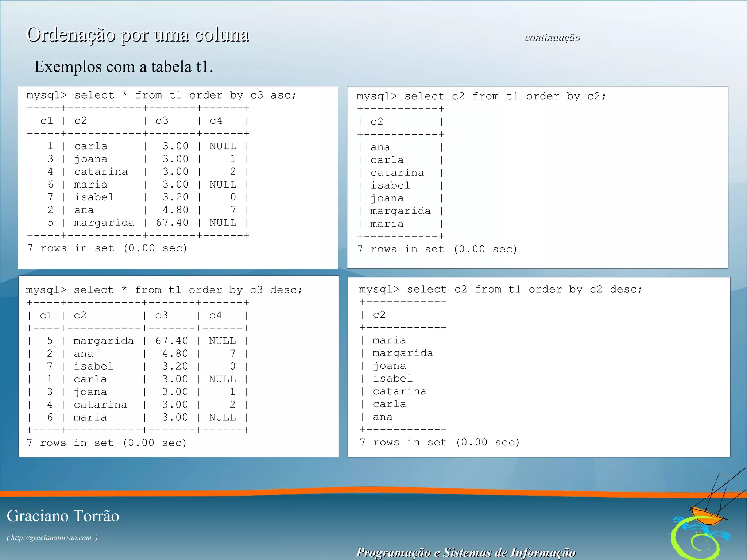Click 'catarina' in the c2 ascending list
This screenshot has width=747, height=560.
tap(397, 173)
